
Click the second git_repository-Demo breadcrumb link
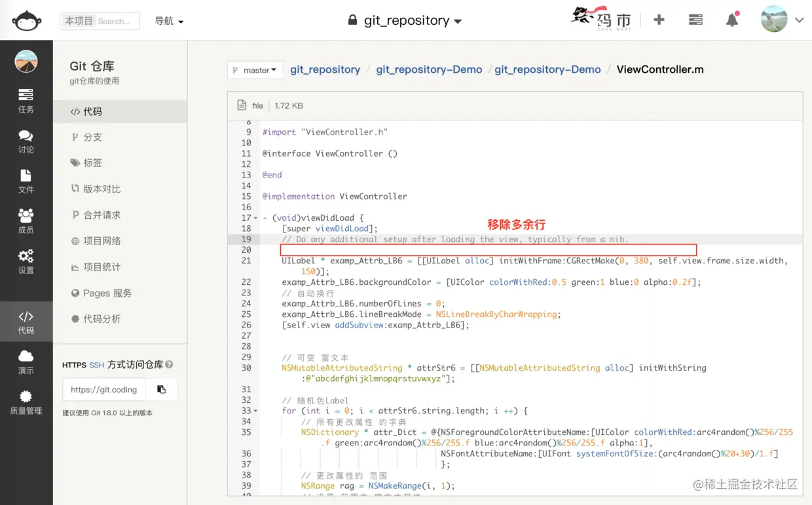point(547,69)
